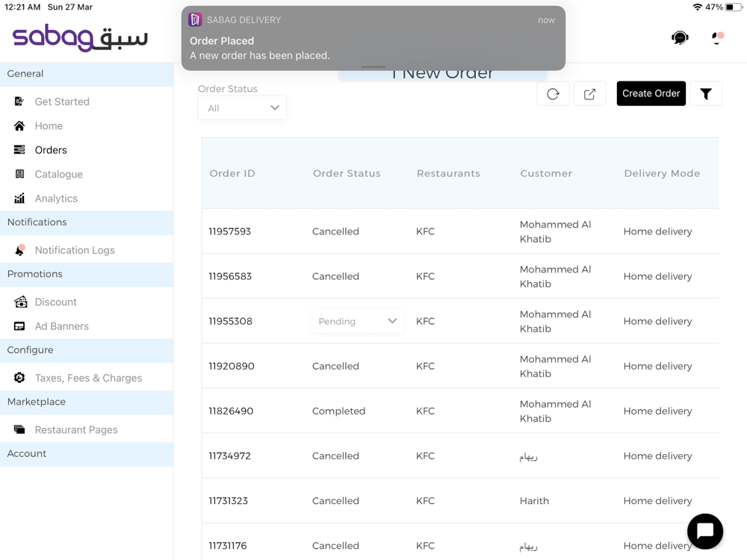
Task: Click the Order ID column header
Action: 232,173
